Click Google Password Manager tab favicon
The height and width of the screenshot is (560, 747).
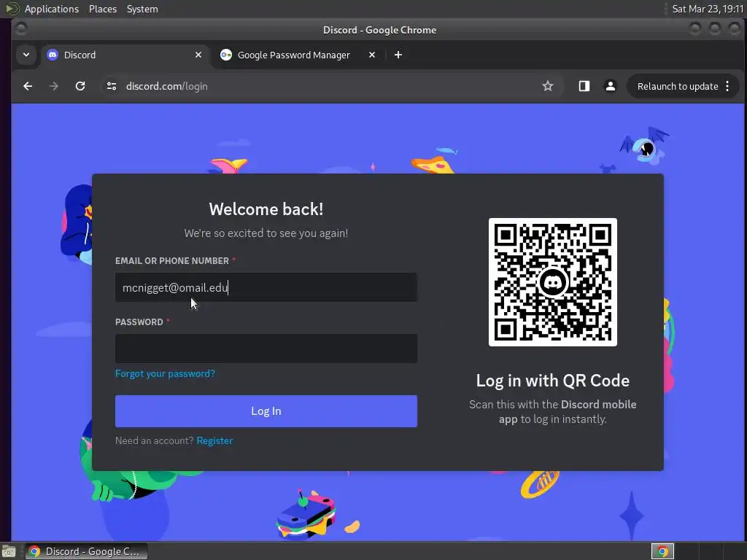click(x=226, y=55)
